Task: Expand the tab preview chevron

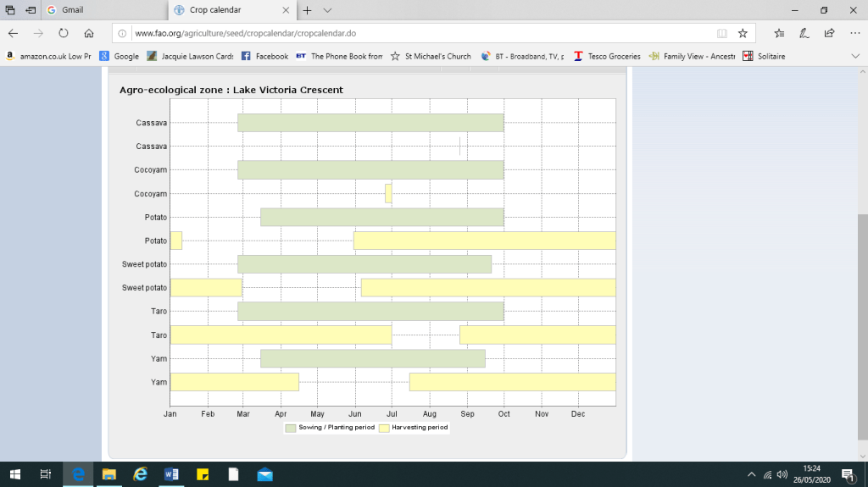Action: tap(328, 10)
